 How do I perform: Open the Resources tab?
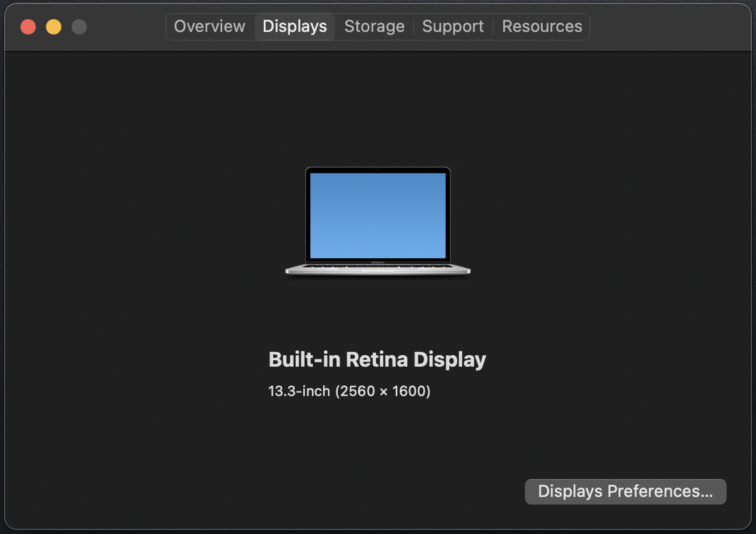(x=541, y=27)
